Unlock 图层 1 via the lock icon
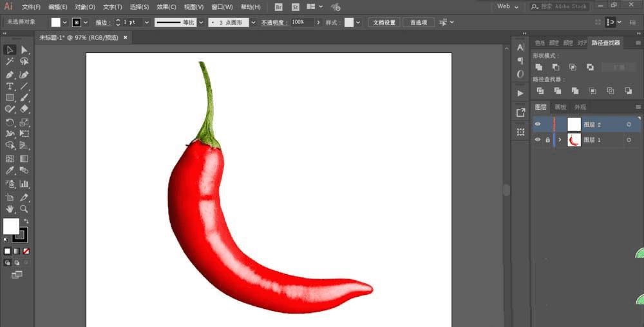 [547, 139]
